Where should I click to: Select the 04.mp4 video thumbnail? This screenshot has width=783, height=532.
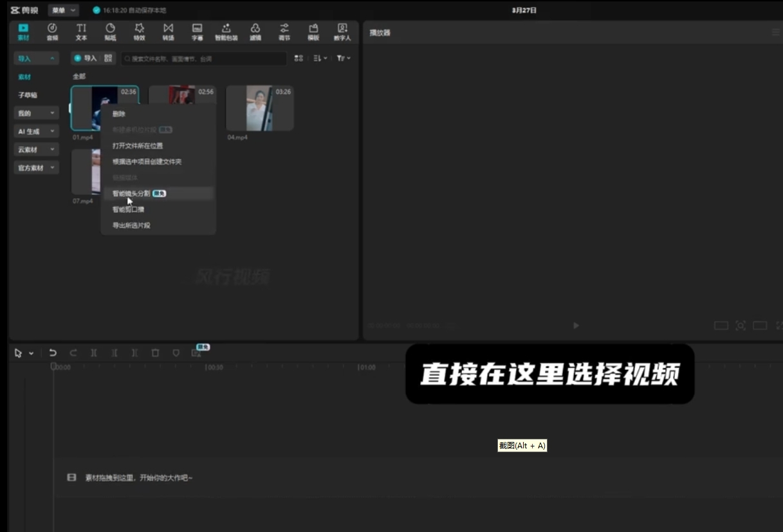(x=260, y=108)
